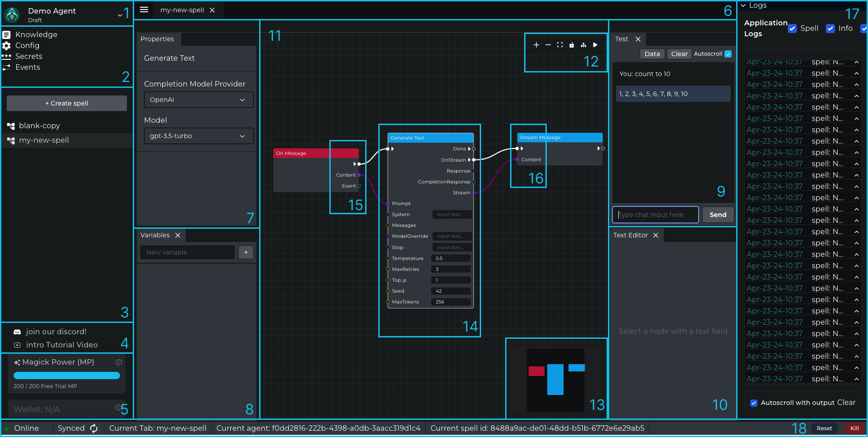Auto-arrange nodes with the layout icon
The image size is (868, 438).
tap(583, 45)
